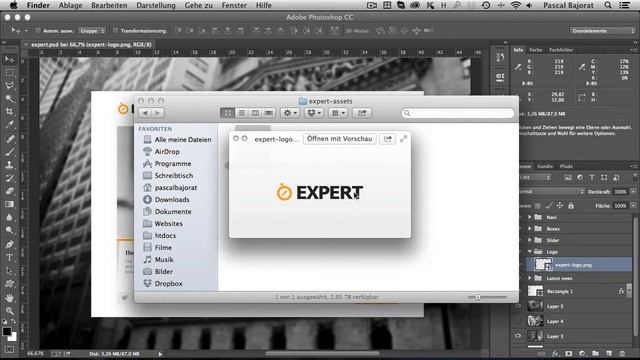Open the Finder arrange dropdown

338,113
